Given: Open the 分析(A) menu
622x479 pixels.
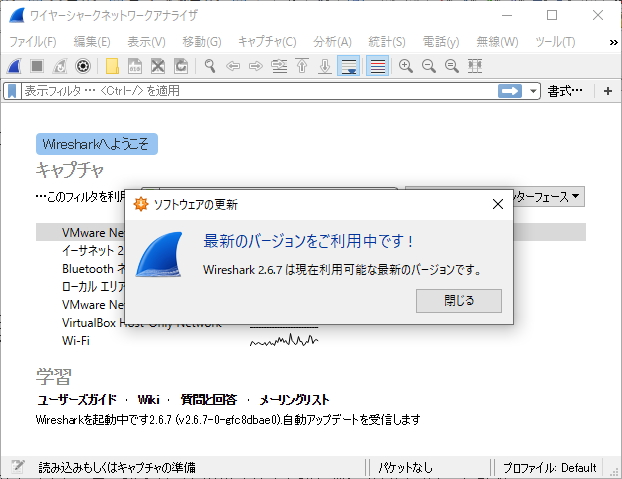Looking at the screenshot, I should [332, 42].
